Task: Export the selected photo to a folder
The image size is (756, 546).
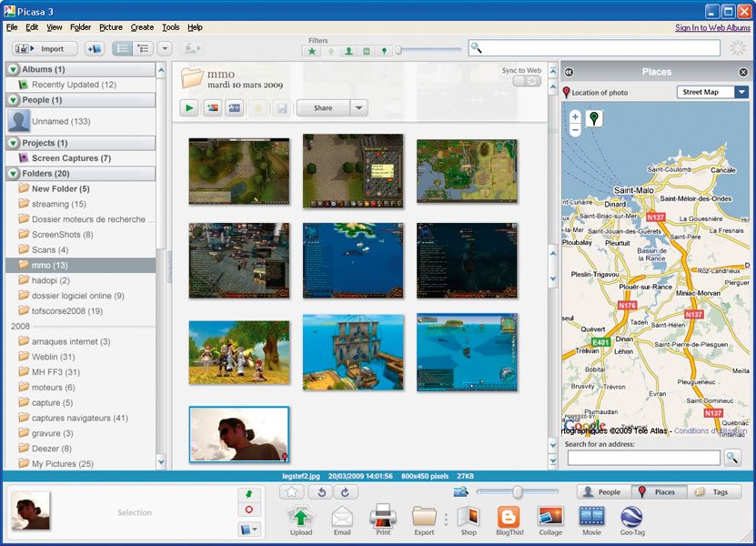Action: click(424, 521)
